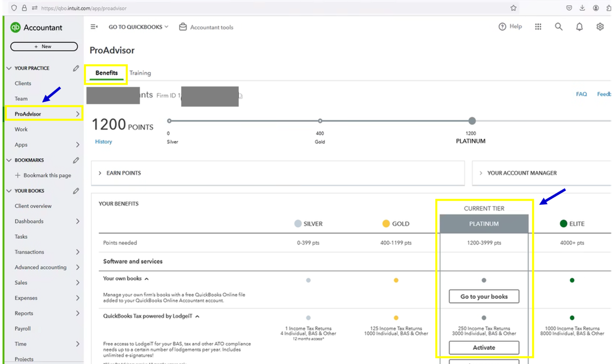Click the "4000+ pts" cell

click(x=572, y=243)
